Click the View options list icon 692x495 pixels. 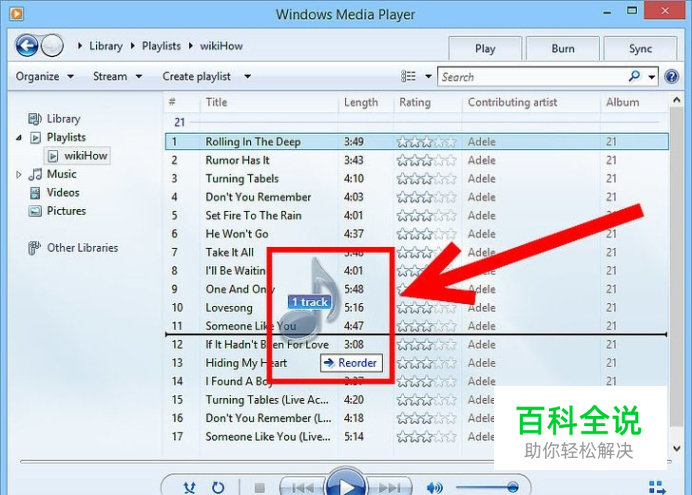408,76
